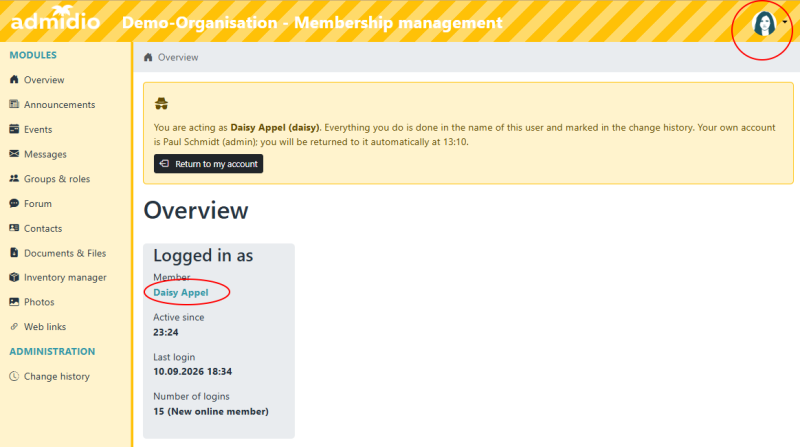The height and width of the screenshot is (447, 800).
Task: Click the Documents & Files file icon
Action: coord(14,253)
